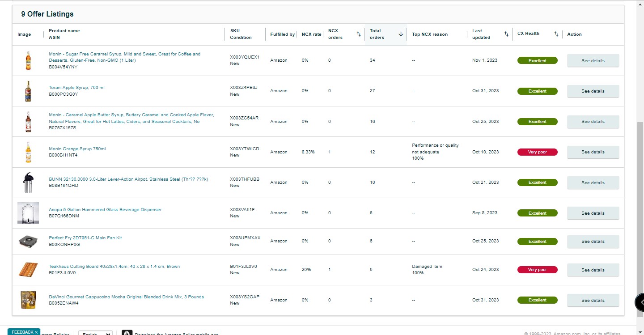Image resolution: width=644 pixels, height=335 pixels.
Task: Sort listings using Last updated arrows
Action: (x=506, y=34)
